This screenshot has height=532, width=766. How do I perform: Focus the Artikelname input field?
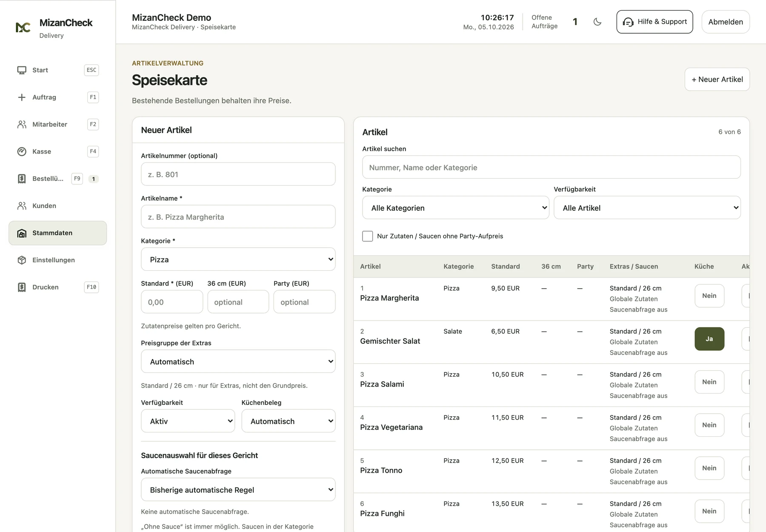[238, 217]
